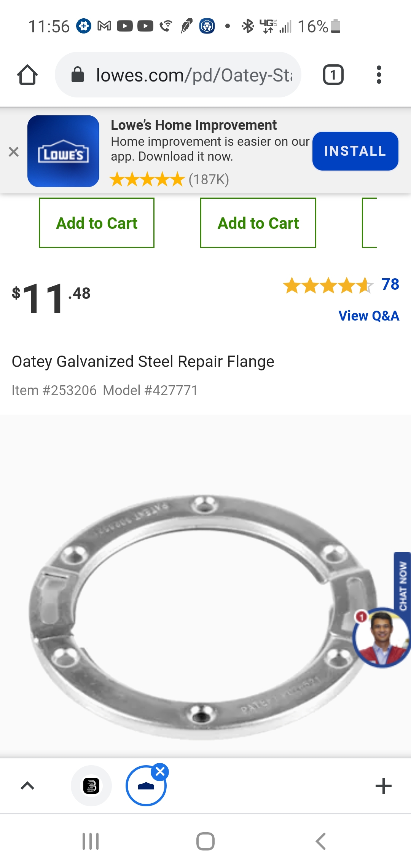Click the second Add to Cart button
This screenshot has height=868, width=411.
(258, 223)
